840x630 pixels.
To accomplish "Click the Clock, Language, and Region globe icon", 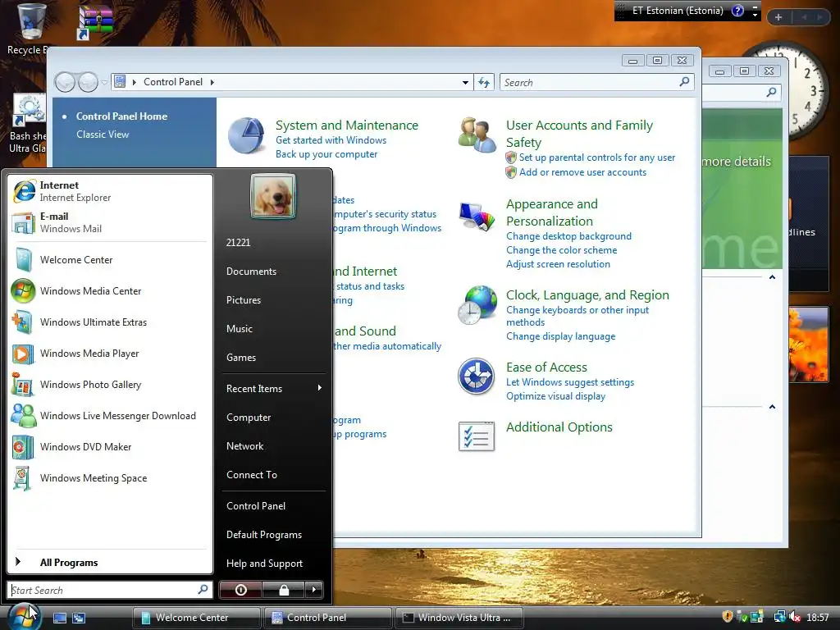I will point(477,305).
